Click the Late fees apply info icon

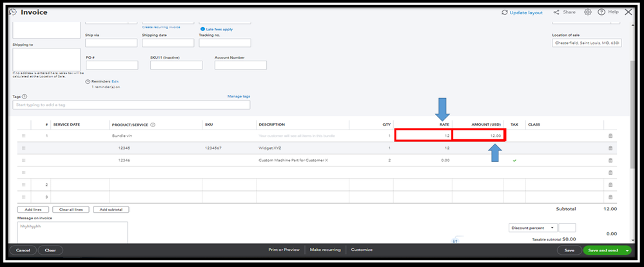(x=202, y=29)
